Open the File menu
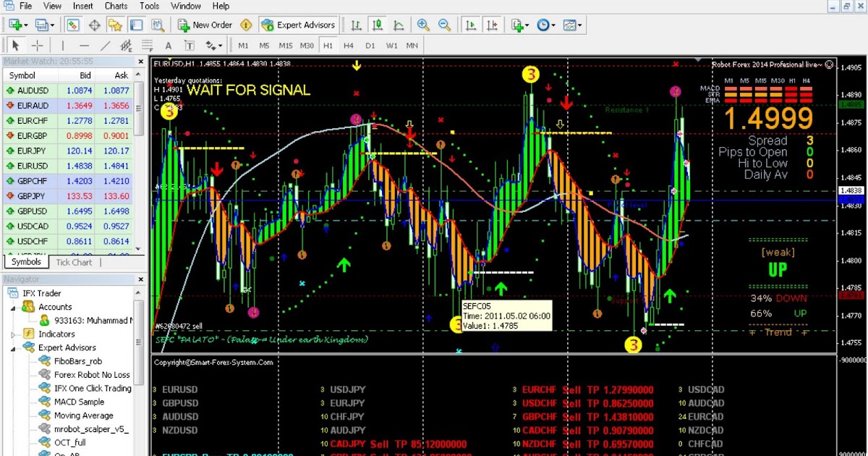Screen dimensions: 868x456 [x=25, y=6]
